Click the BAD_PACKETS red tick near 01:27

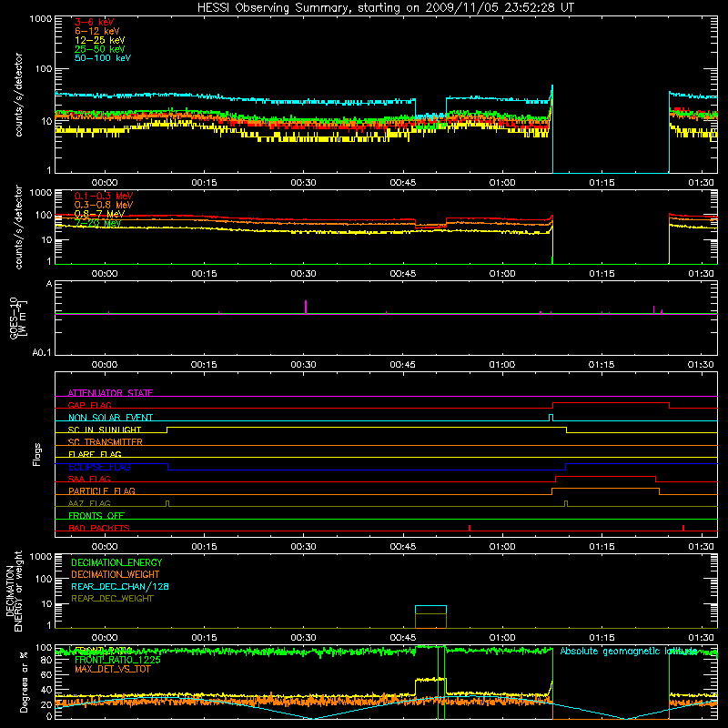point(683,528)
